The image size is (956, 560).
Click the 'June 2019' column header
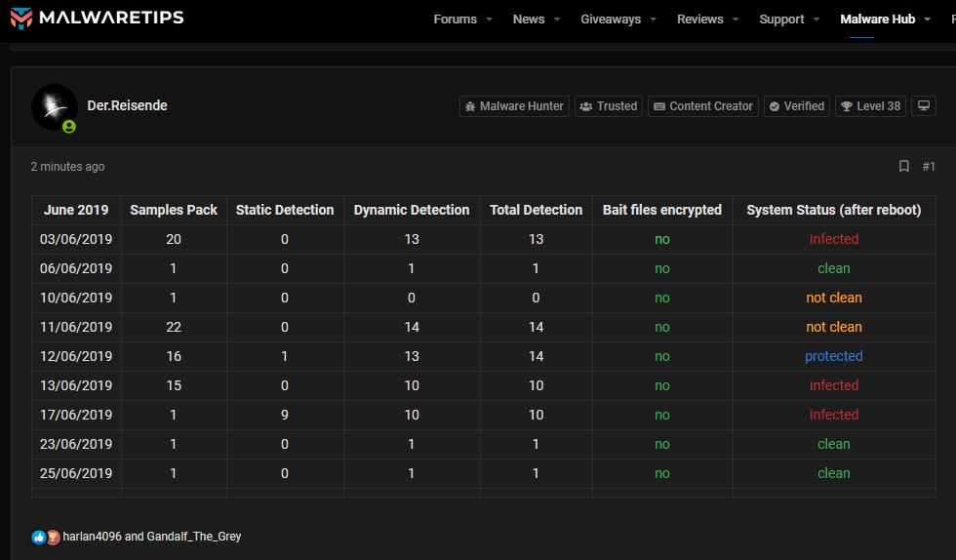point(76,210)
